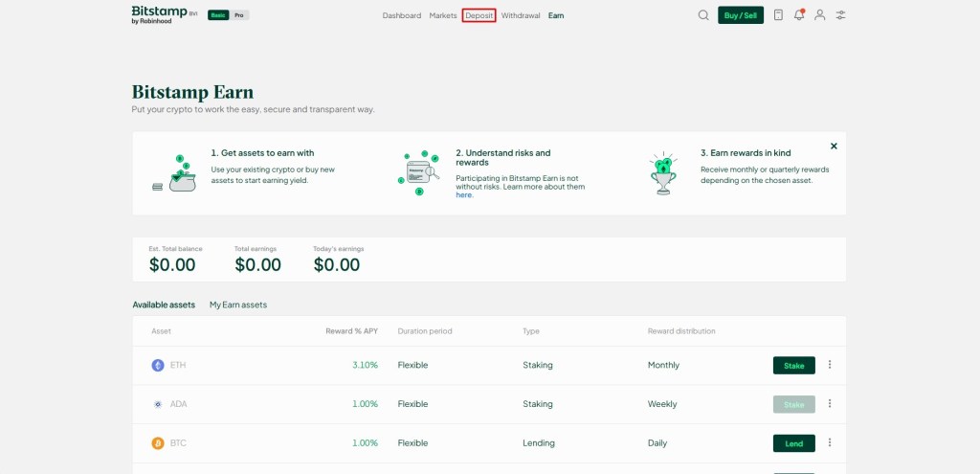Click the magnifier document illustration for step 2
Image resolution: width=980 pixels, height=474 pixels.
(x=419, y=172)
